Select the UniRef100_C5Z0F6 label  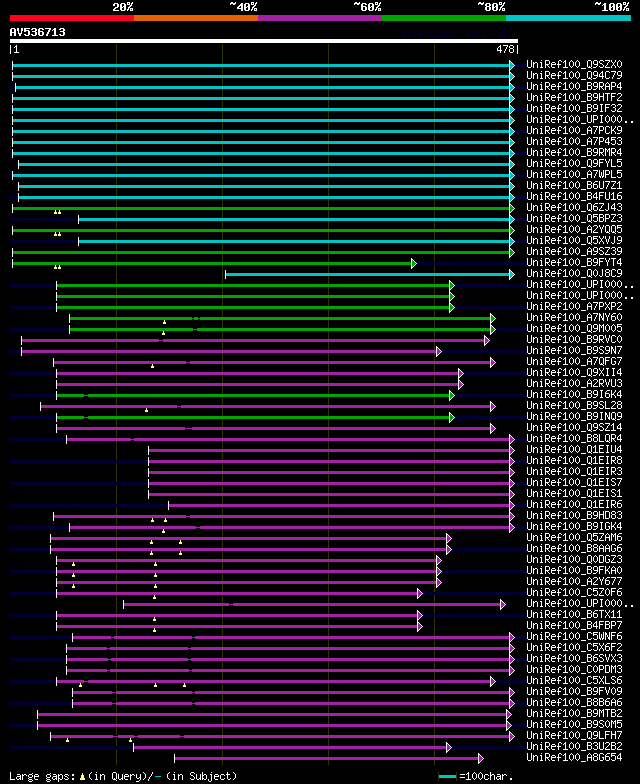click(x=574, y=592)
